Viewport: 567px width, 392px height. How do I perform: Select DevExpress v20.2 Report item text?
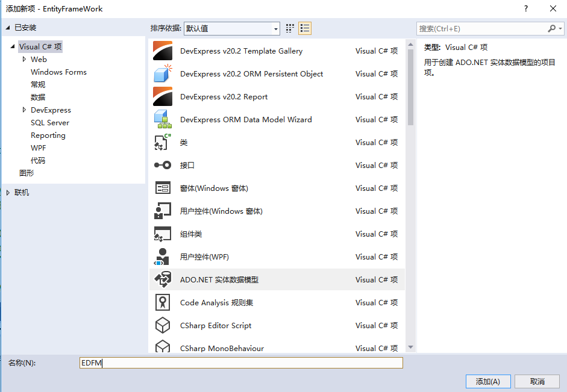tap(224, 96)
